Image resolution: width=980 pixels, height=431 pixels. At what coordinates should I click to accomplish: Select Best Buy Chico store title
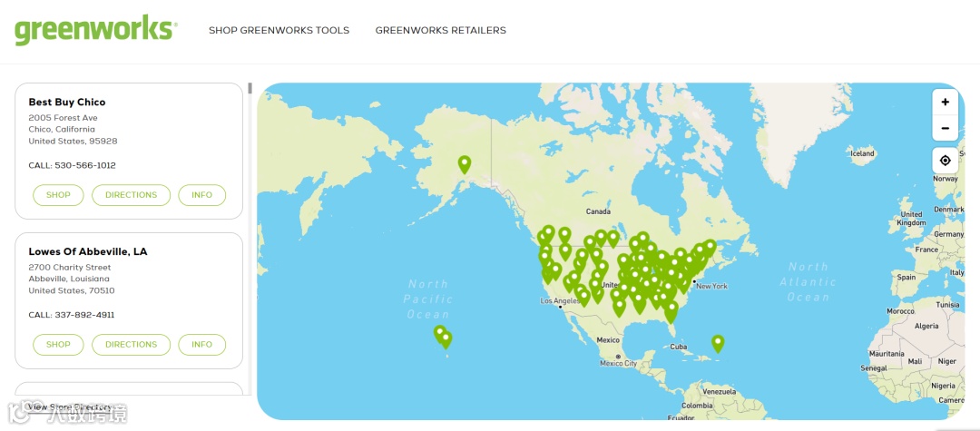(x=67, y=102)
